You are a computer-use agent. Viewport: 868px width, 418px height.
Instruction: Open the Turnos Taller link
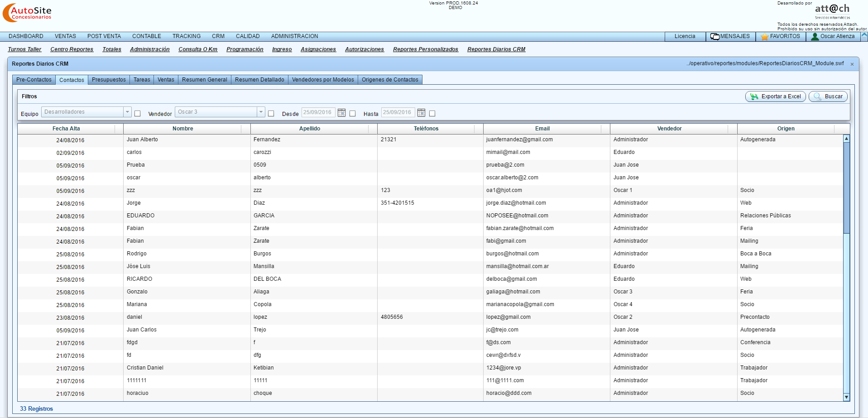tap(24, 49)
